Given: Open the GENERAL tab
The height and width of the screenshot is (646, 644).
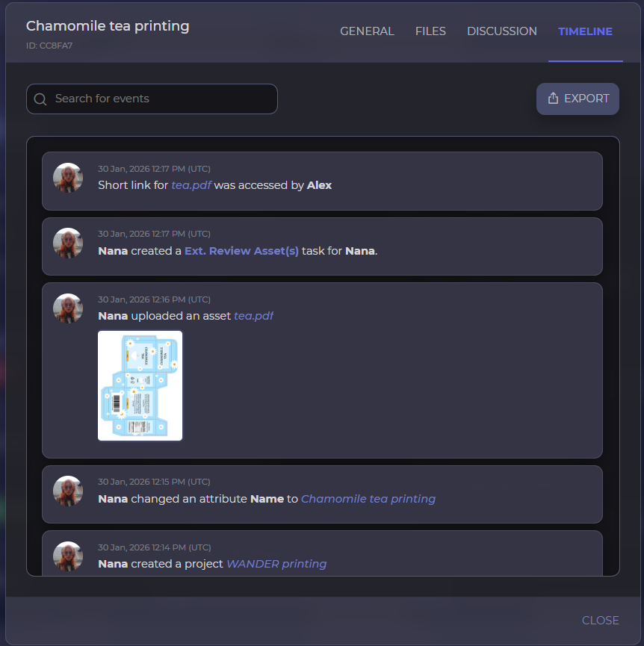Looking at the screenshot, I should click(367, 31).
